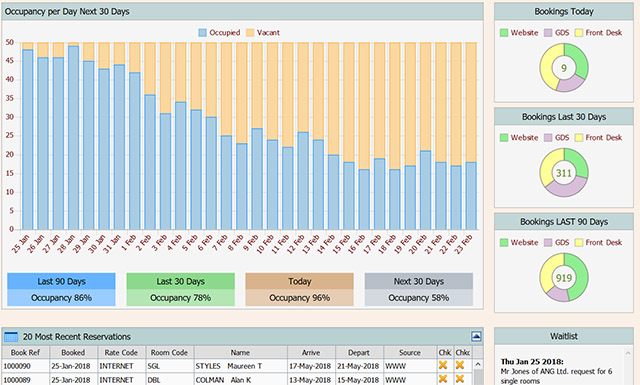Click the donut chart showing 311 bookings
Screen dimensions: 640x385
[x=564, y=173]
